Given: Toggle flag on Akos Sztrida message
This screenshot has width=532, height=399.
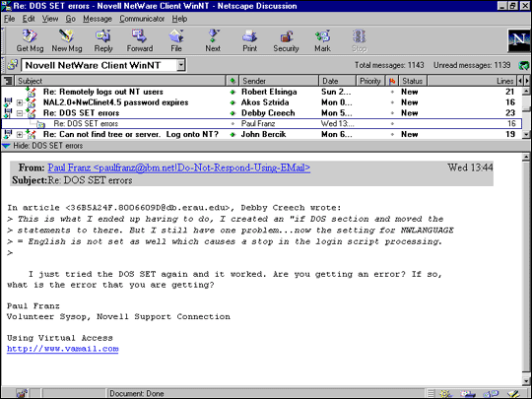Looking at the screenshot, I should click(392, 102).
